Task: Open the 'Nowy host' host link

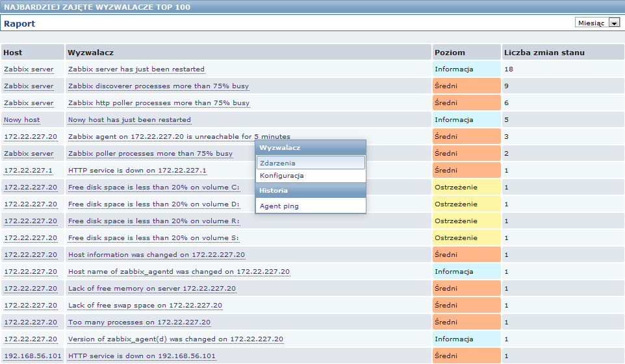Action: click(x=22, y=120)
